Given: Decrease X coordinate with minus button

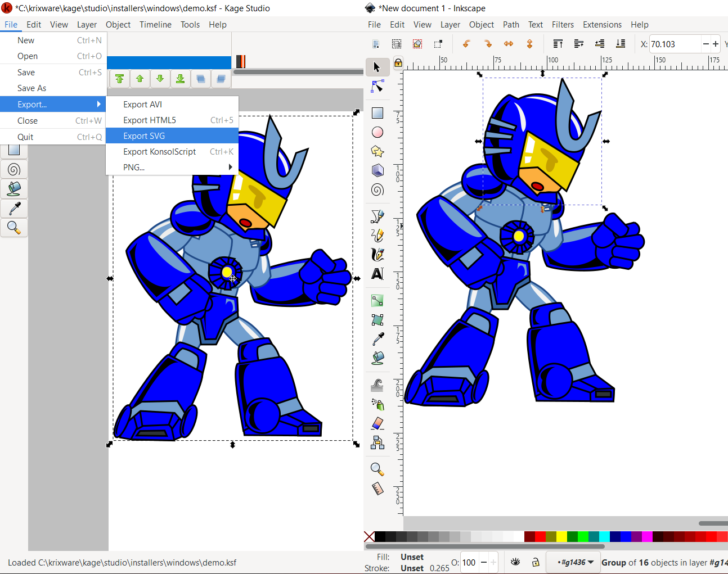Looking at the screenshot, I should click(706, 44).
